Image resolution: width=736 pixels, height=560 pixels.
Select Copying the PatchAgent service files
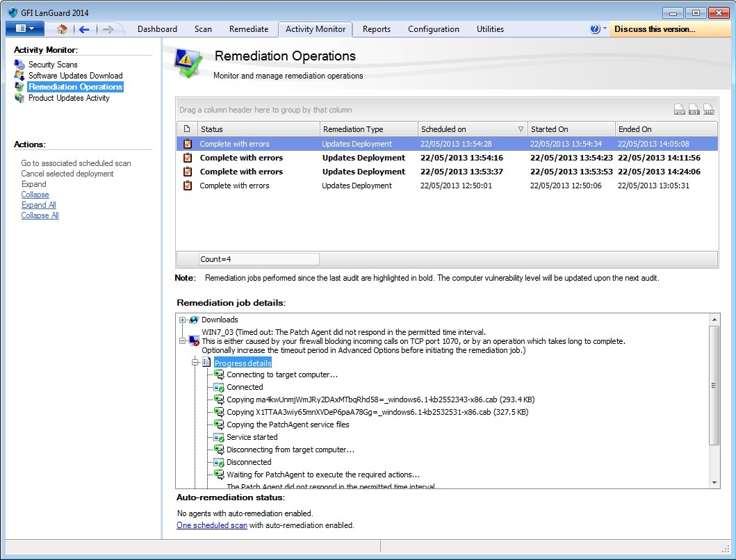pyautogui.click(x=288, y=425)
